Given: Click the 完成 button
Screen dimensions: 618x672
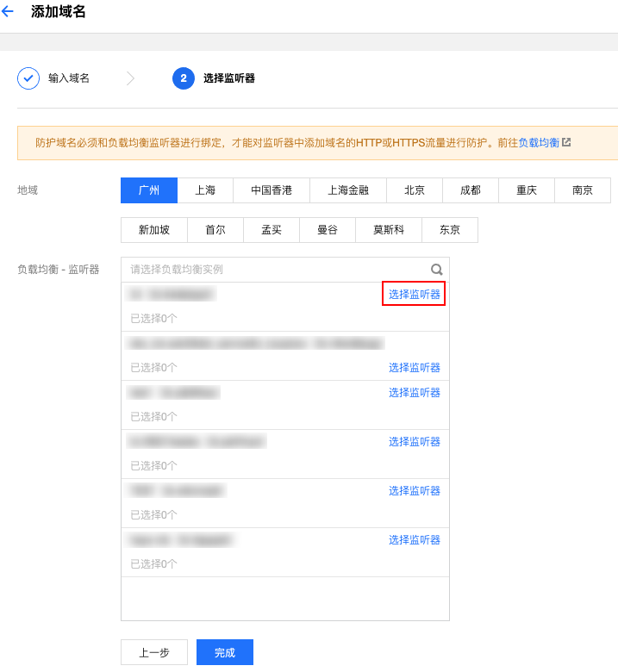Looking at the screenshot, I should point(225,652).
